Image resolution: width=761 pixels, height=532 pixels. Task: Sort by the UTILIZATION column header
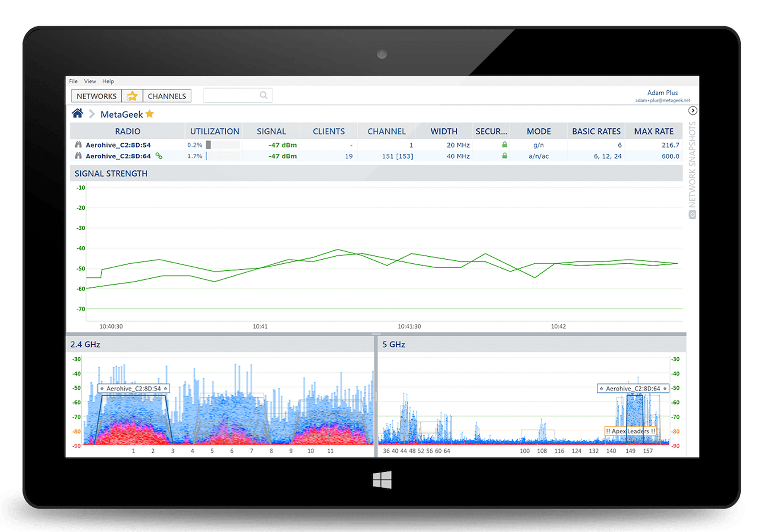[215, 131]
